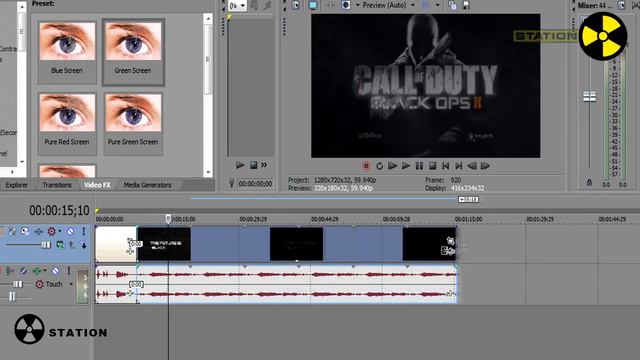Select the first white video clip
Image resolution: width=640 pixels, height=360 pixels.
(116, 244)
